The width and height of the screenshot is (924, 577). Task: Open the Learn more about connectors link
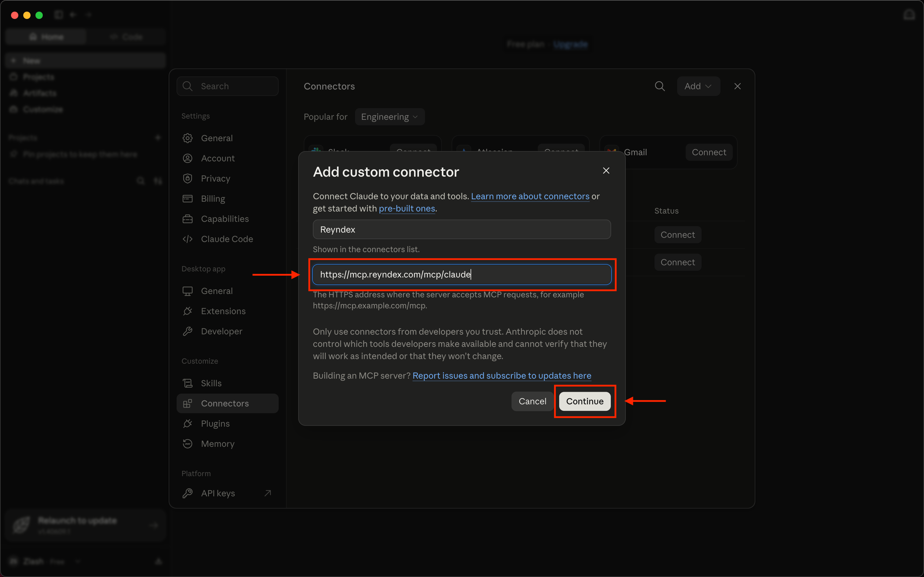tap(530, 196)
